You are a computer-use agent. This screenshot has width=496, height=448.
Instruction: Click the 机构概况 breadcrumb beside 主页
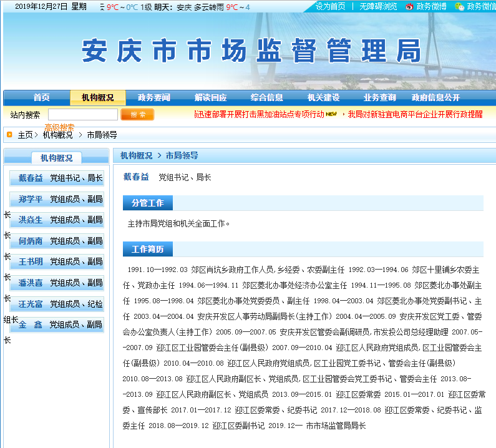58,135
